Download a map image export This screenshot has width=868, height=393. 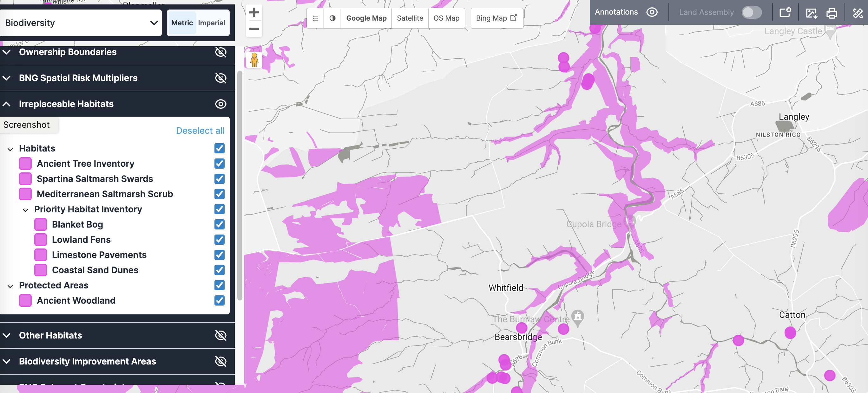pyautogui.click(x=812, y=13)
